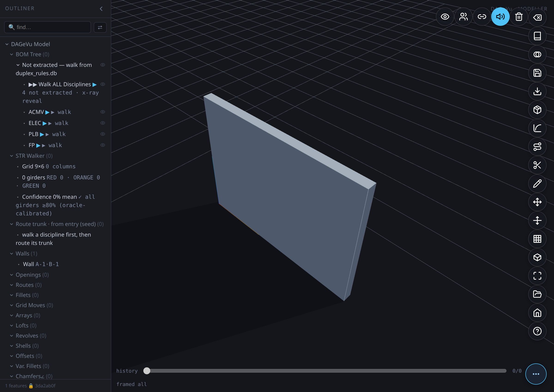
Task: Collapse the Route trunk section
Action: 12,224
